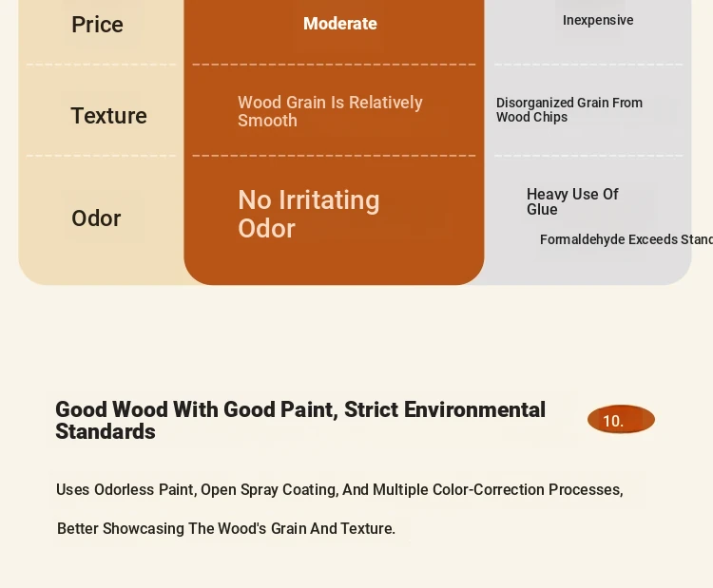The width and height of the screenshot is (713, 588).
Task: Click the dashed divider under 'Moderate'
Action: pyautogui.click(x=334, y=65)
